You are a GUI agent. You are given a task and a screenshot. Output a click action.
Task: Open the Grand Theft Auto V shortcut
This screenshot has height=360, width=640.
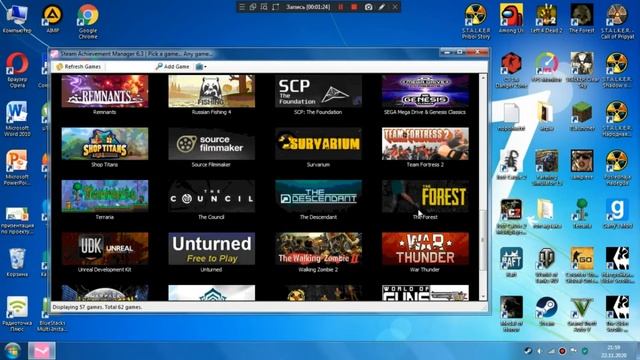point(582,314)
